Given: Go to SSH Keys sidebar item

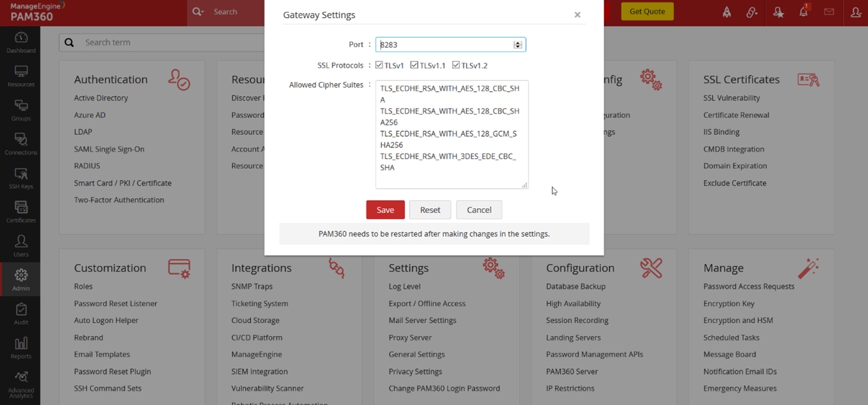Looking at the screenshot, I should (x=21, y=178).
